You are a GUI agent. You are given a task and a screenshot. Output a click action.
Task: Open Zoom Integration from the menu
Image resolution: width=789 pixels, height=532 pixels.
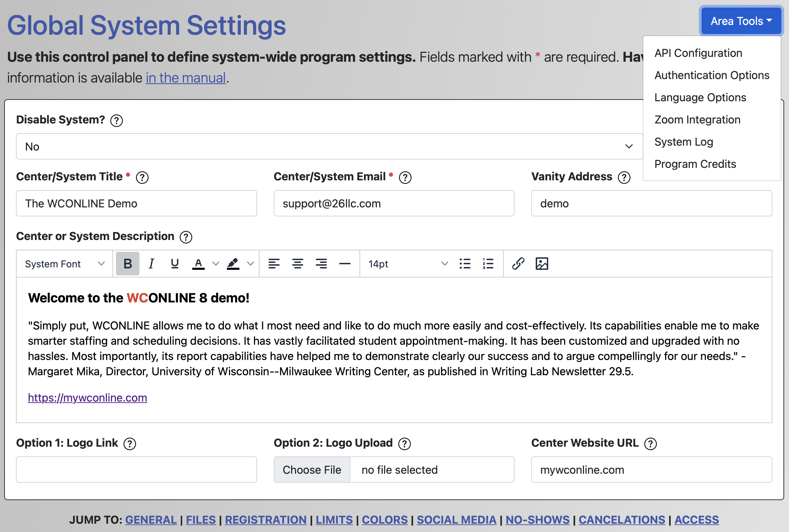(697, 119)
